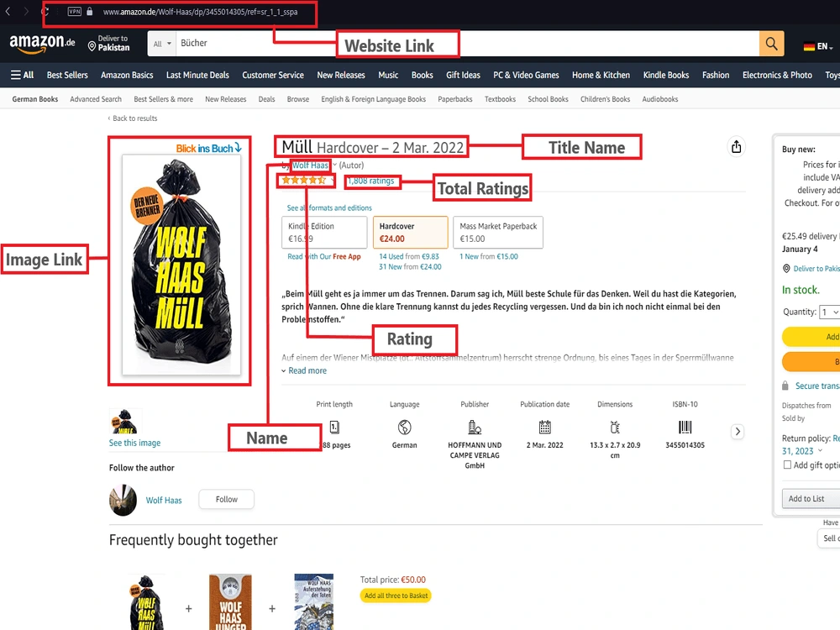Click Auferstehung der Toten book cover
Screen dimensions: 840x630
click(x=313, y=602)
